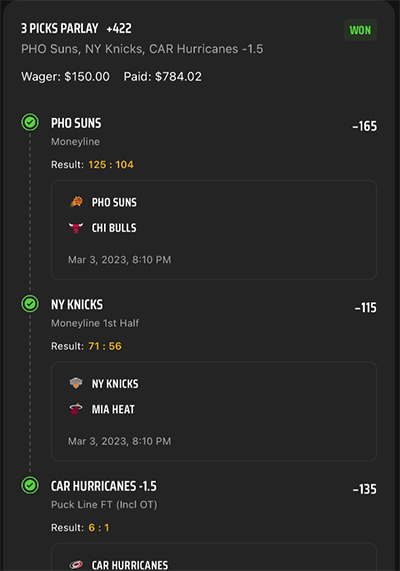This screenshot has height=571, width=400.
Task: Click the green WON status badge
Action: point(360,30)
